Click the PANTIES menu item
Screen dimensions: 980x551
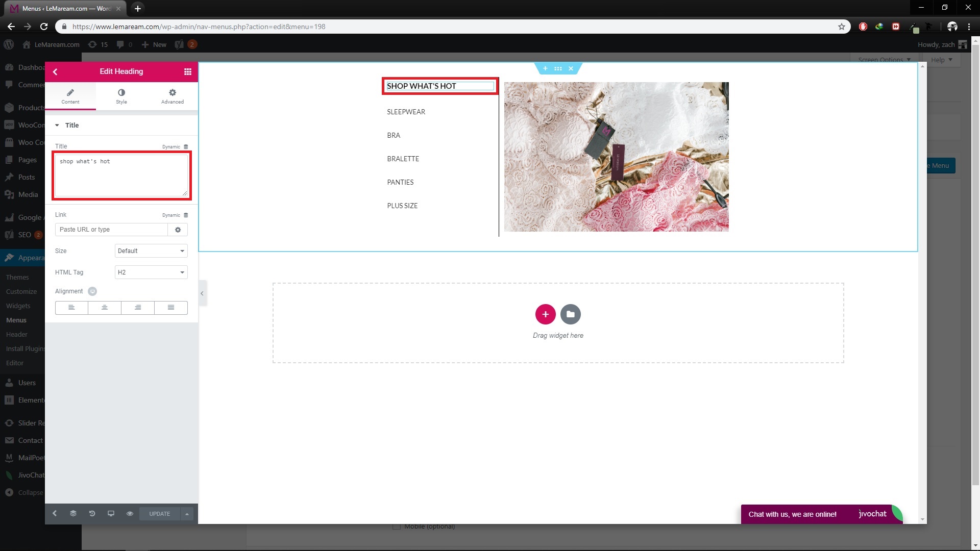coord(400,182)
